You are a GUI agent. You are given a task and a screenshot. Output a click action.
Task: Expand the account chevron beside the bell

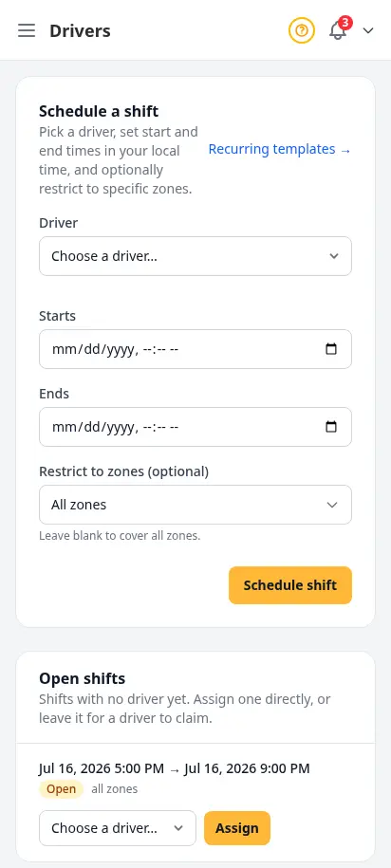368,30
